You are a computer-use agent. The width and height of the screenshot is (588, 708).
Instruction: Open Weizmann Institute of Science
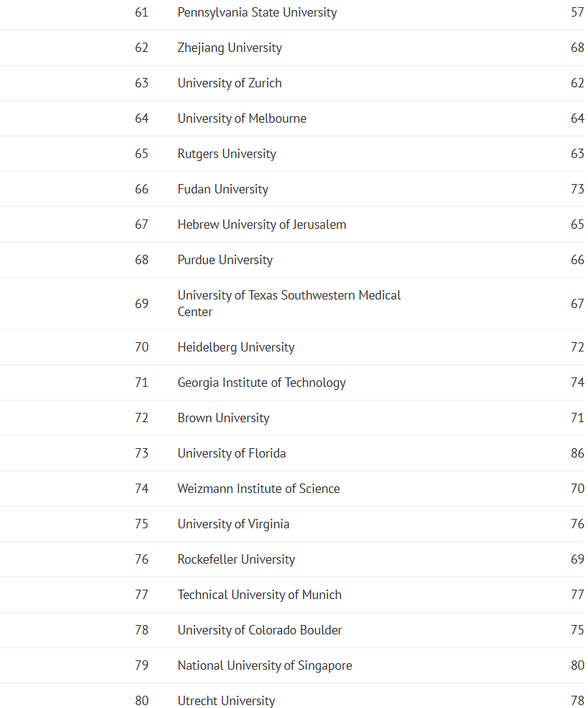pyautogui.click(x=258, y=489)
